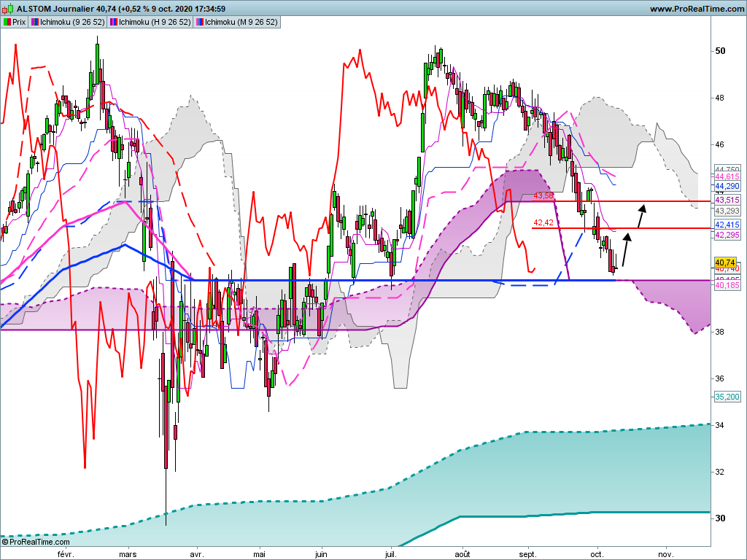Click the 30 price axis value
Image resolution: width=747 pixels, height=560 pixels.
[720, 518]
